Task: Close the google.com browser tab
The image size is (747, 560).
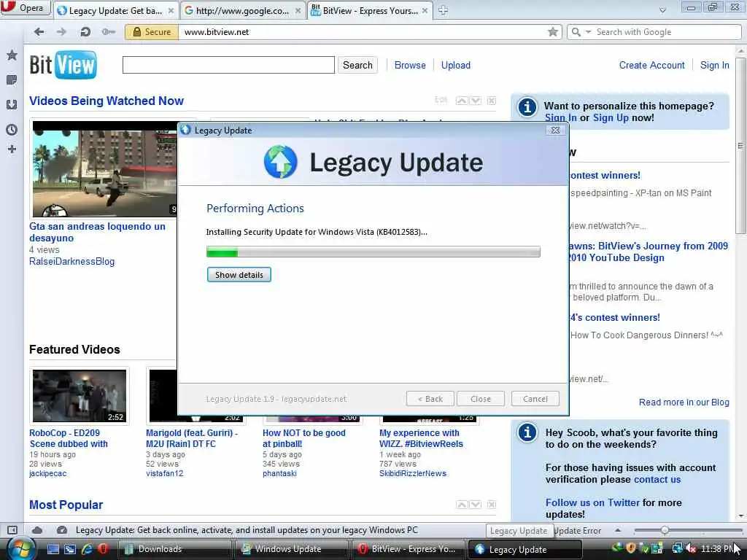Action: tap(298, 10)
